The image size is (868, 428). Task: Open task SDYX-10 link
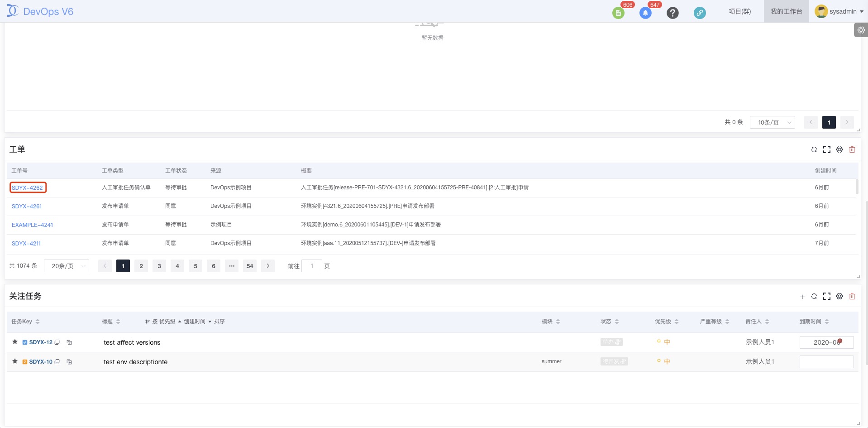(x=41, y=361)
